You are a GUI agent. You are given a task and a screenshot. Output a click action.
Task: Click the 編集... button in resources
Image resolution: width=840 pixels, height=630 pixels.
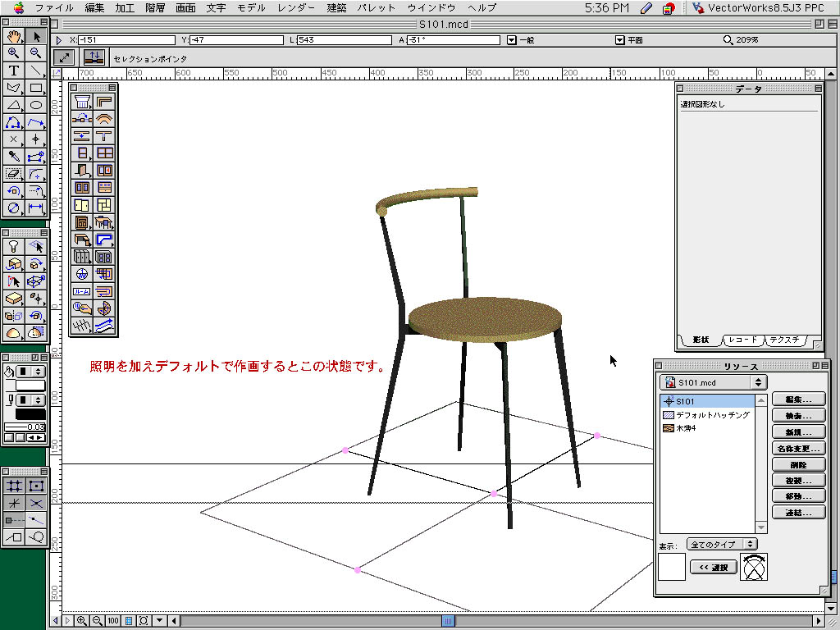(798, 399)
